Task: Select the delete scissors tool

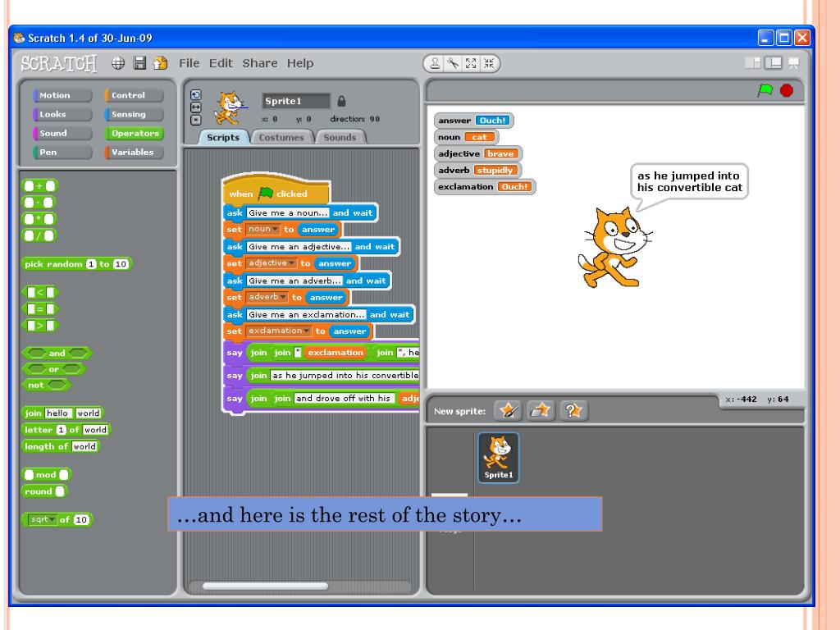Action: coord(453,64)
